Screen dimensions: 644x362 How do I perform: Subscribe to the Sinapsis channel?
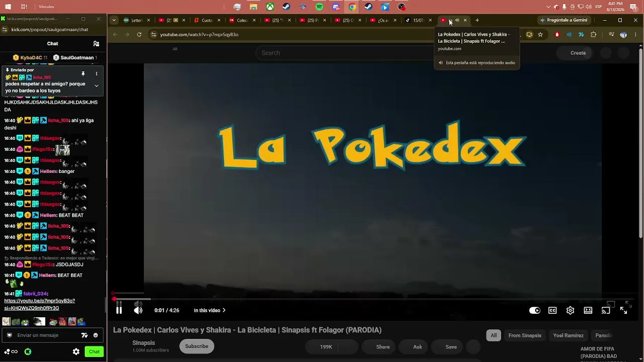[197, 346]
